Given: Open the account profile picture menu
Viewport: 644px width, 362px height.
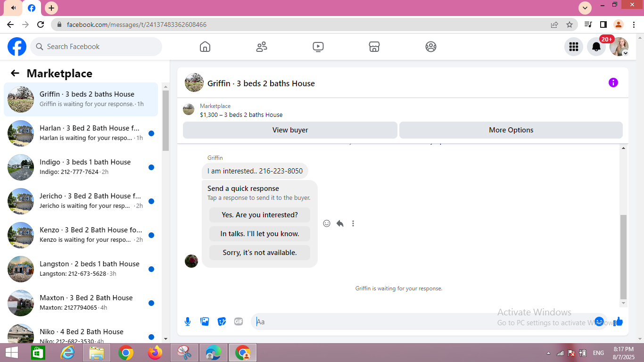Looking at the screenshot, I should (x=619, y=47).
